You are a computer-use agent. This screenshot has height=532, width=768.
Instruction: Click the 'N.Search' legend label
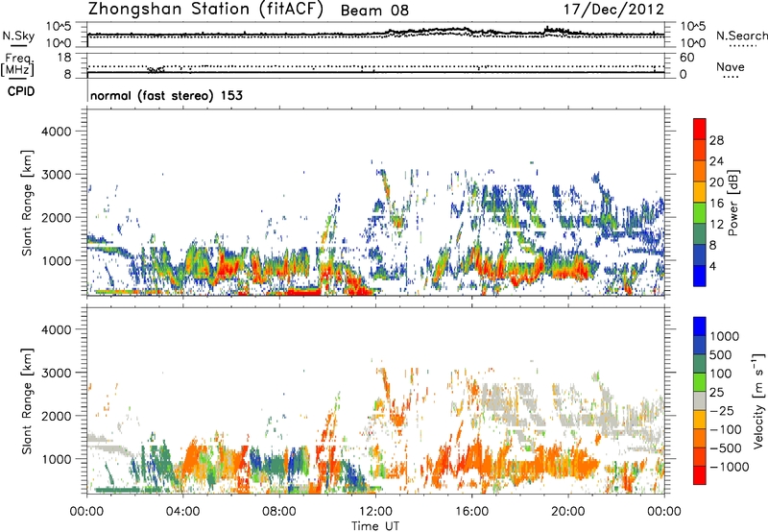click(x=741, y=36)
